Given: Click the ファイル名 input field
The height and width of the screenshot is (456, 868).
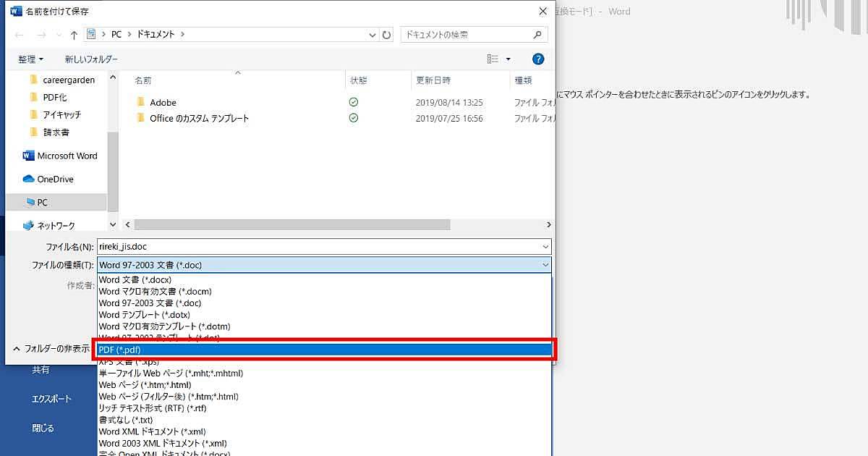Looking at the screenshot, I should (324, 247).
